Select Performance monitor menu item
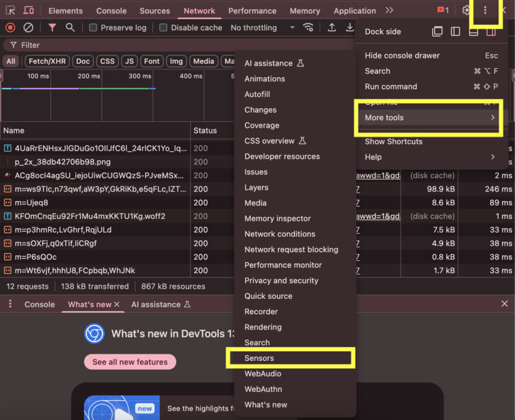Viewport: 515px width, 420px height. (295, 265)
